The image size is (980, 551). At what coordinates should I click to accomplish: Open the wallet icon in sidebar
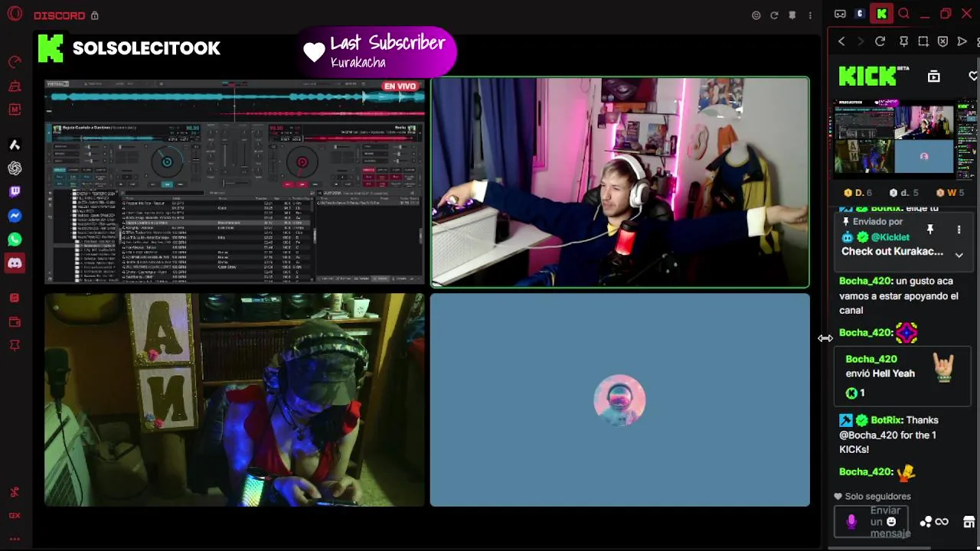coord(15,321)
